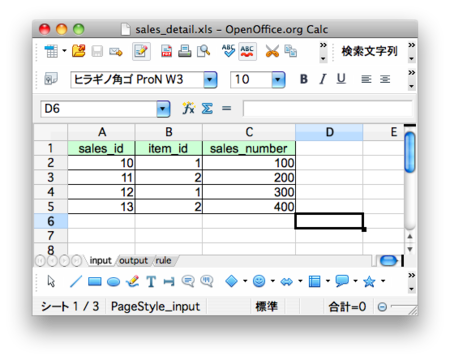Screen dimensions: 450x360
Task: Click the formula input line
Action: (328, 109)
